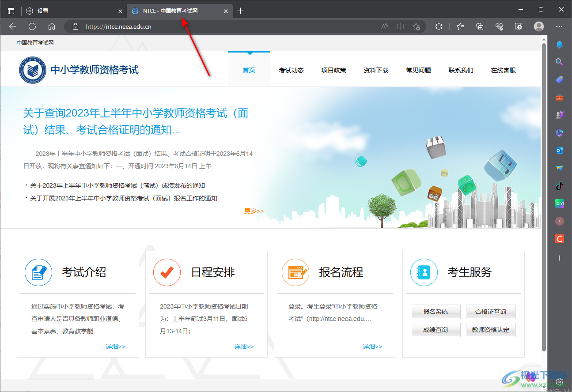
Task: View site information lock icon
Action: pyautogui.click(x=76, y=26)
